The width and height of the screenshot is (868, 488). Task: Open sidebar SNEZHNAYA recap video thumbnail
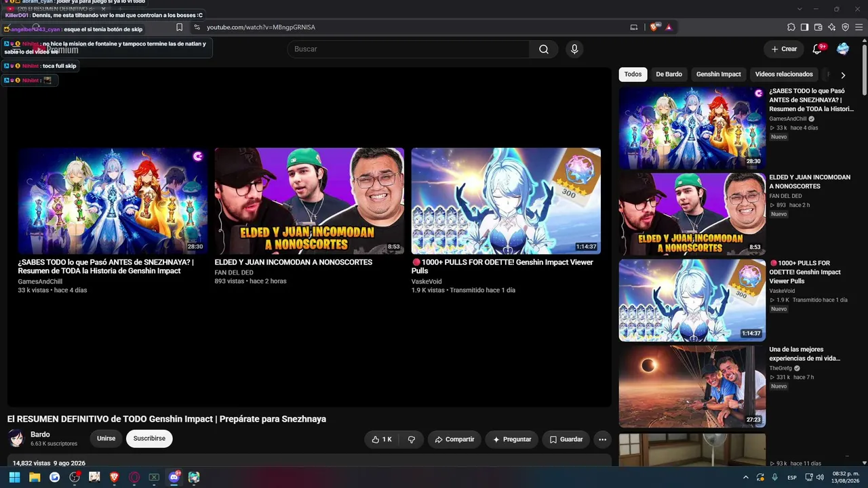click(x=692, y=127)
